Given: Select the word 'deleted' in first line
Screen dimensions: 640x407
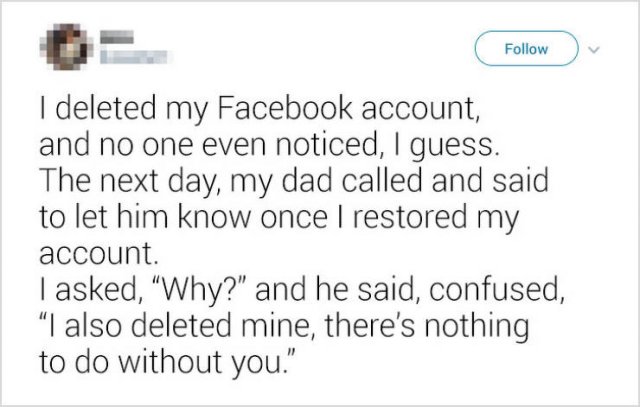Looking at the screenshot, I should (x=106, y=109).
